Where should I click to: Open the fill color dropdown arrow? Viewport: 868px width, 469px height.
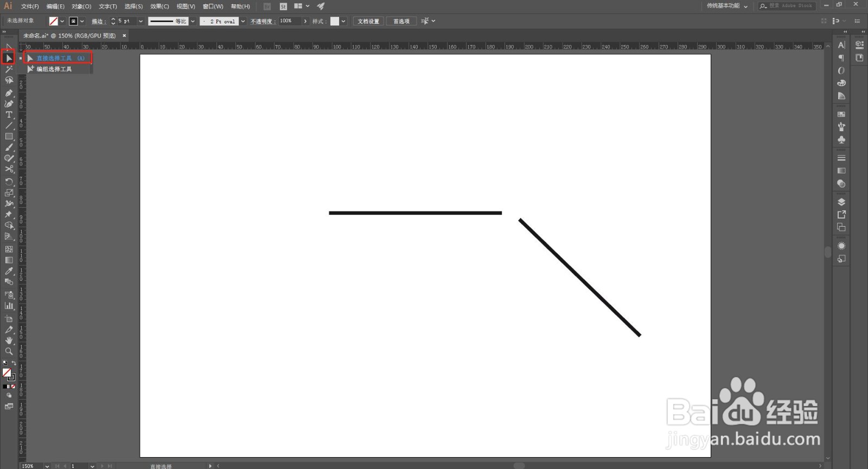point(62,21)
